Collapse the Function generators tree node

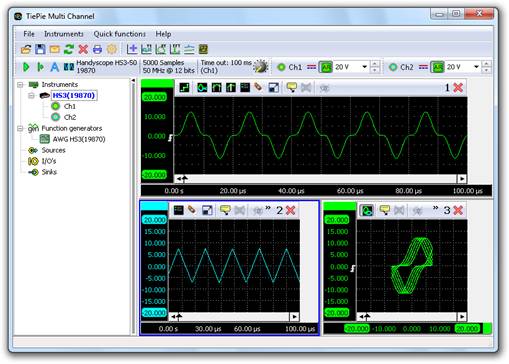pyautogui.click(x=20, y=128)
